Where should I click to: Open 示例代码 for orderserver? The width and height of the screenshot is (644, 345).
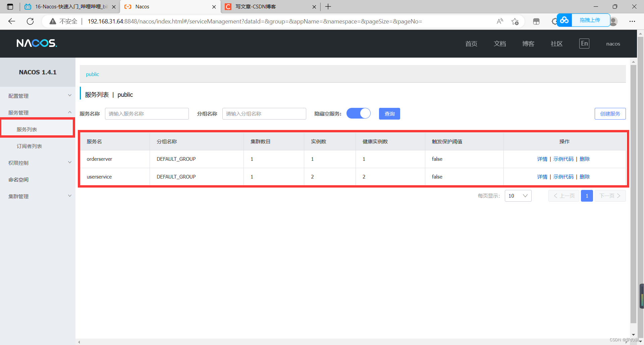563,159
